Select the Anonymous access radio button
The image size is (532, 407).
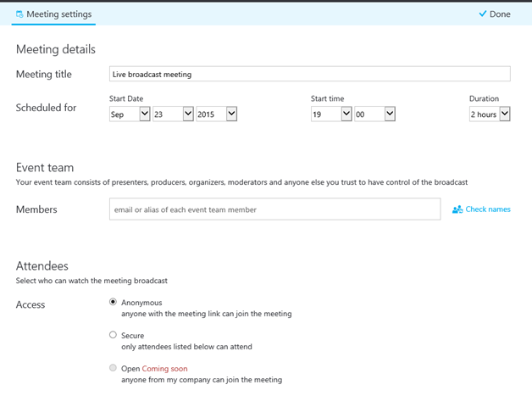point(114,302)
